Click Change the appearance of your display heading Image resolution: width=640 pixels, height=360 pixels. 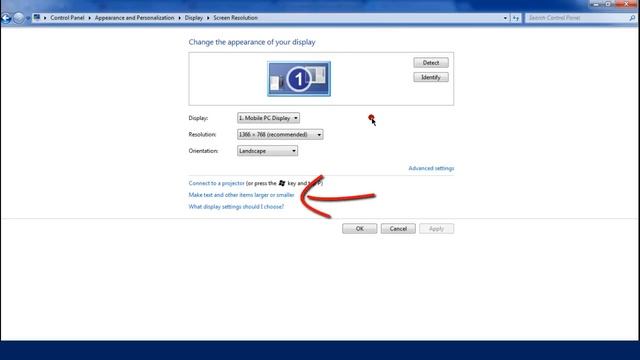pyautogui.click(x=252, y=42)
